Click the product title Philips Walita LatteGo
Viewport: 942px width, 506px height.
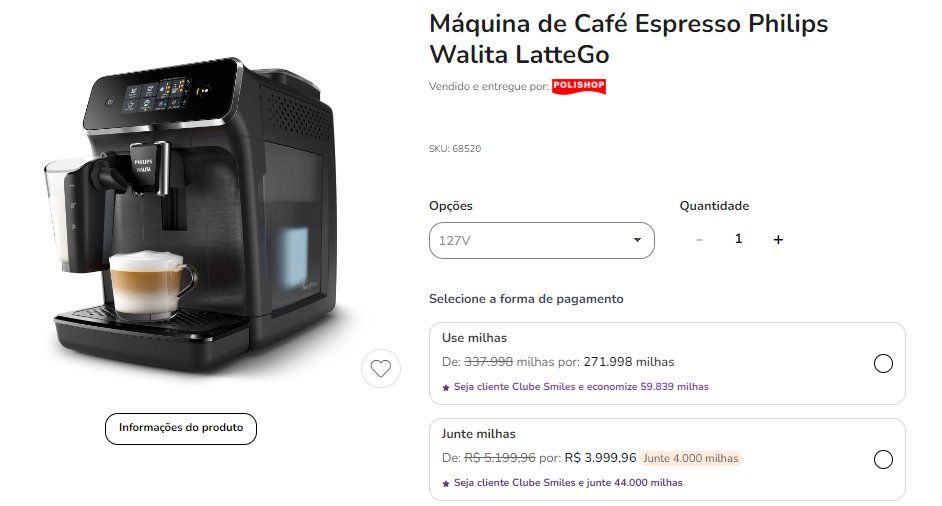628,39
